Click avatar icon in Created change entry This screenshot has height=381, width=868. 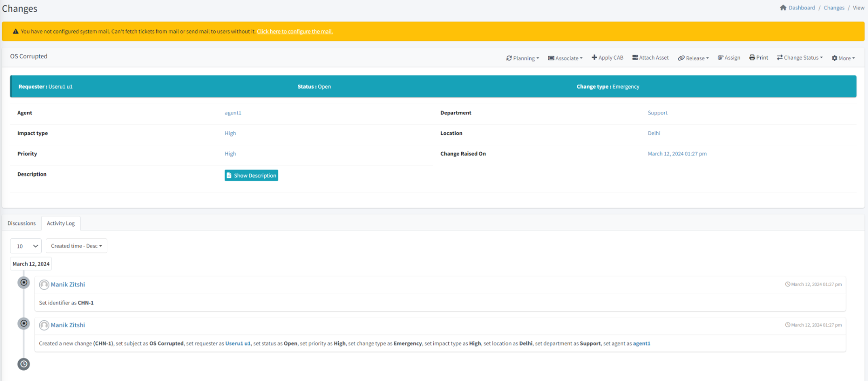44,325
